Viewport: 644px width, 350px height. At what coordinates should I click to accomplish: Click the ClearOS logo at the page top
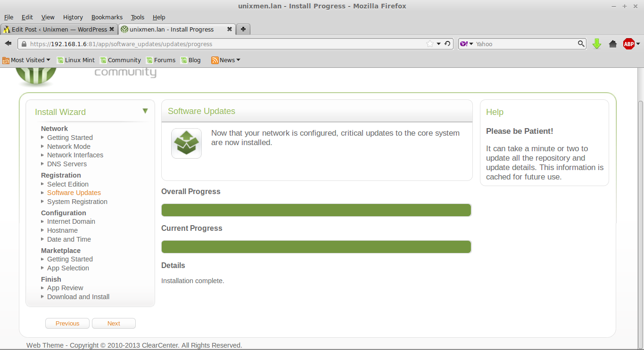tap(36, 76)
